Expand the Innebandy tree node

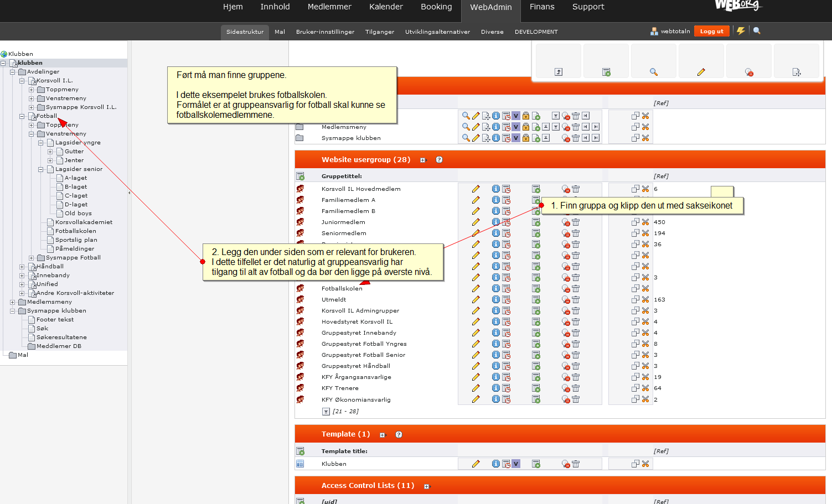(22, 276)
